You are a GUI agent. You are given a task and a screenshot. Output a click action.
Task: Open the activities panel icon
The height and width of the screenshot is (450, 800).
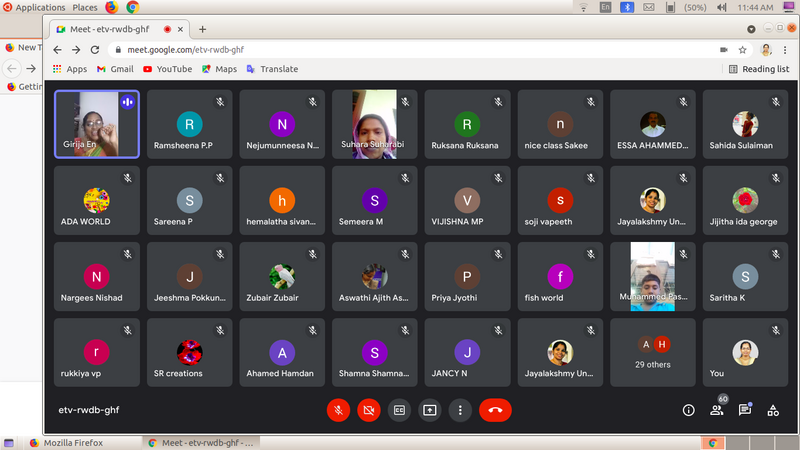(x=773, y=410)
